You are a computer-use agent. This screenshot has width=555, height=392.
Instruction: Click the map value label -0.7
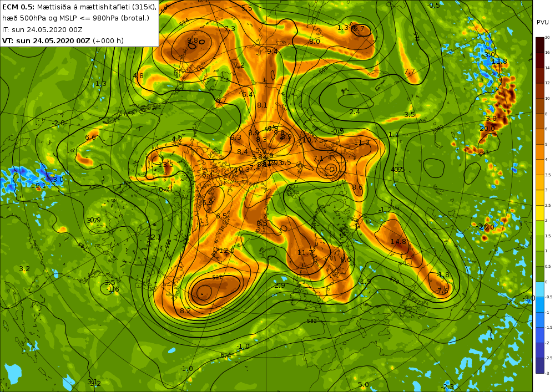[x=163, y=190]
